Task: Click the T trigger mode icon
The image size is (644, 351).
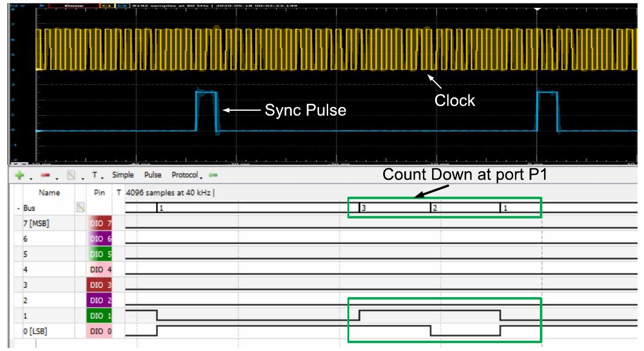Action: pyautogui.click(x=95, y=175)
